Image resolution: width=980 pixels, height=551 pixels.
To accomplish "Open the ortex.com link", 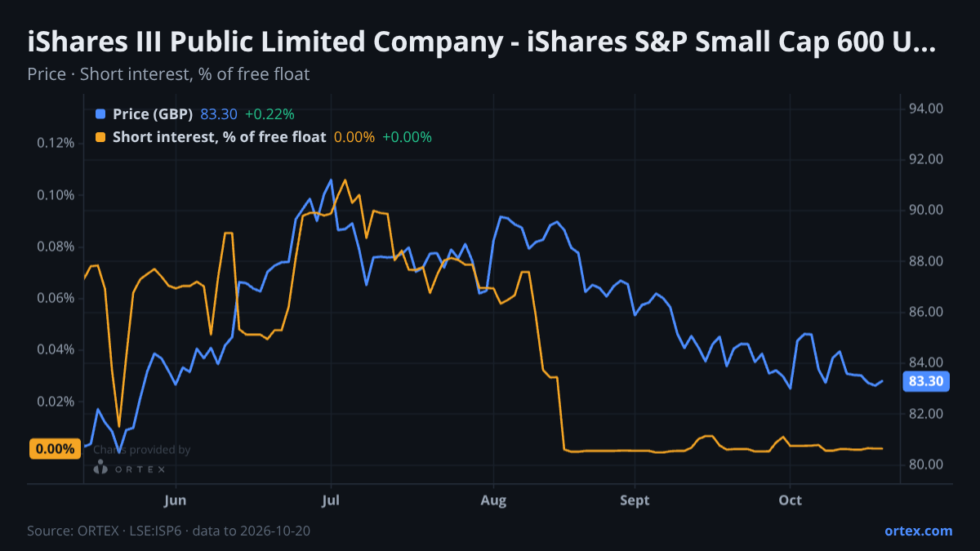I will (918, 531).
